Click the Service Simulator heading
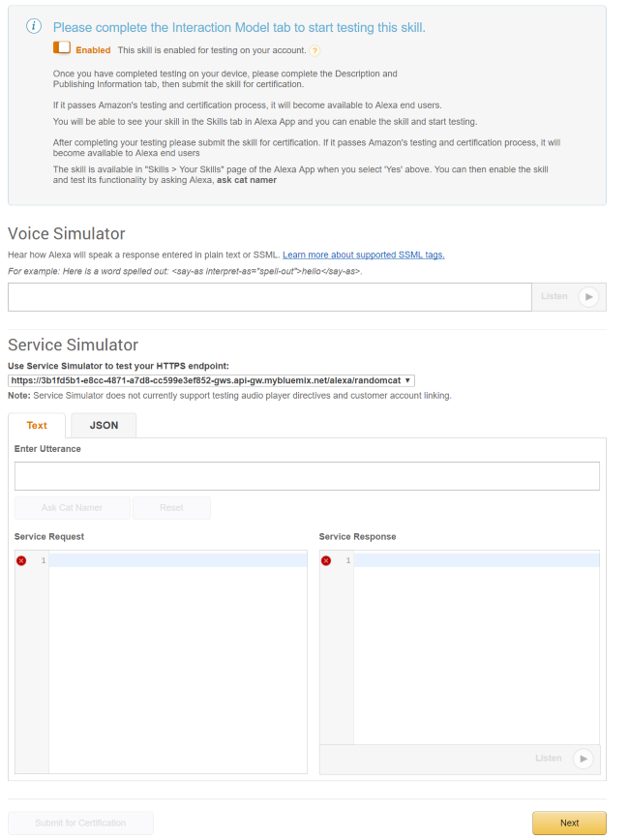The width and height of the screenshot is (629, 840). click(x=73, y=345)
